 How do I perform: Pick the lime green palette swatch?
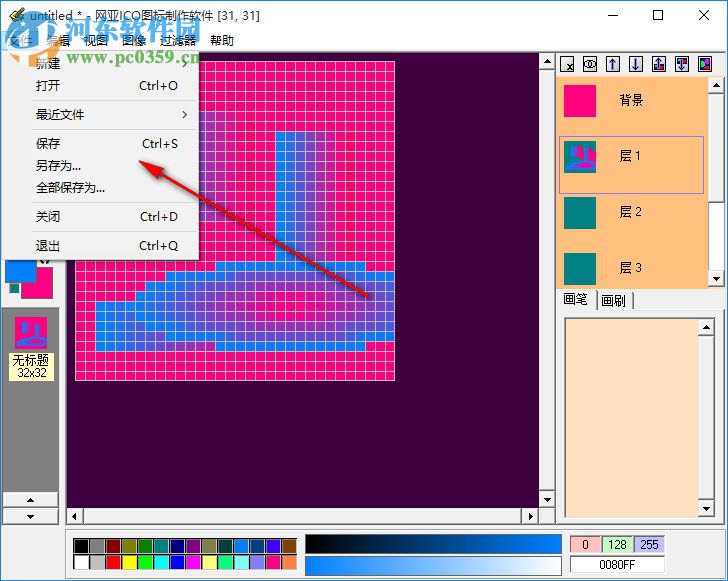pyautogui.click(x=145, y=562)
